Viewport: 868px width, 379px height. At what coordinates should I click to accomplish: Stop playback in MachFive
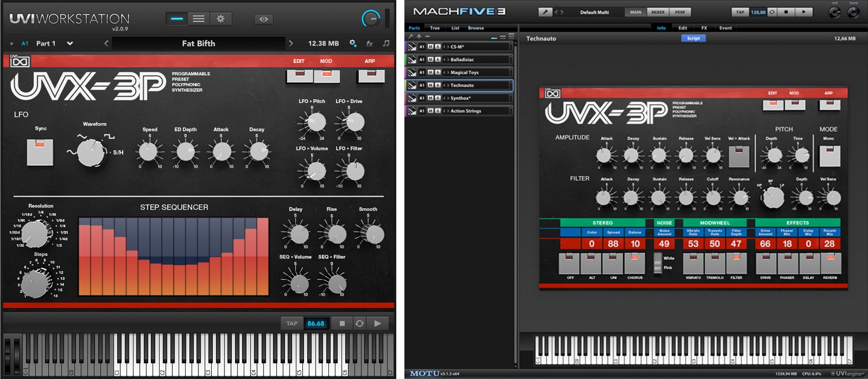tap(786, 12)
